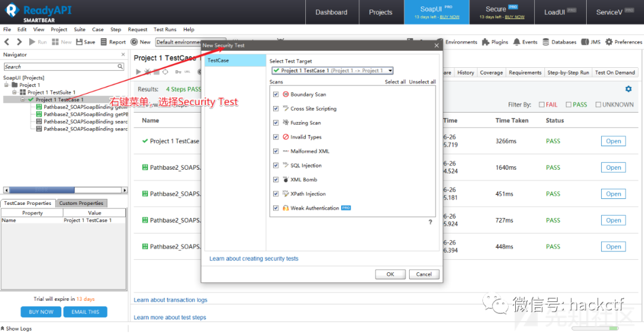Image resolution: width=644 pixels, height=333 pixels.
Task: Confirm the dialog with OK
Action: tap(390, 275)
